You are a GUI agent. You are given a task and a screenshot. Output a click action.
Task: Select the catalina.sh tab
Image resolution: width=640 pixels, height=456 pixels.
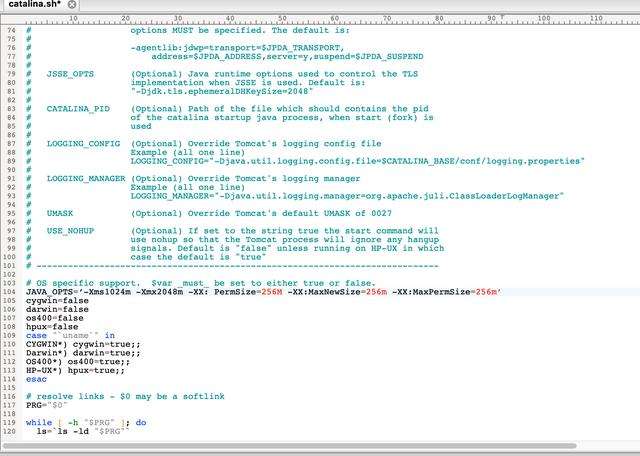34,4
